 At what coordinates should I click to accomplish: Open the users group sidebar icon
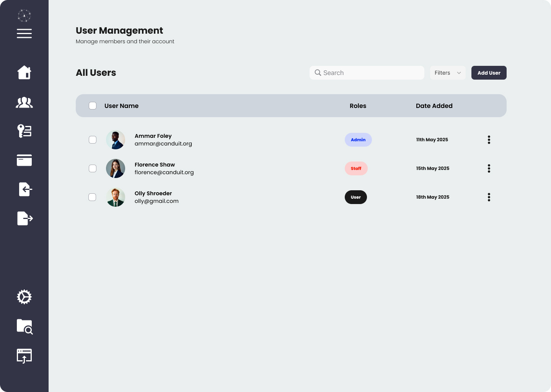[24, 102]
